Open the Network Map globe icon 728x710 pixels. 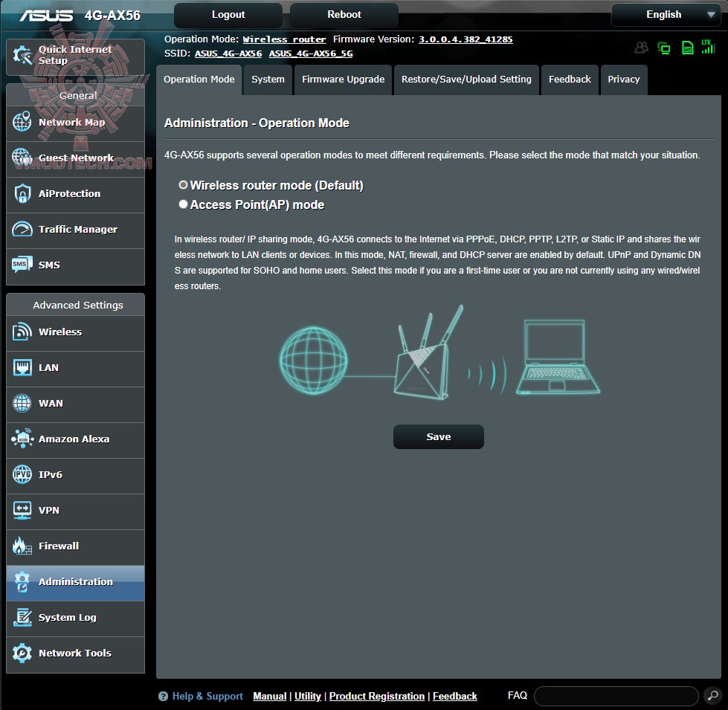coord(22,122)
